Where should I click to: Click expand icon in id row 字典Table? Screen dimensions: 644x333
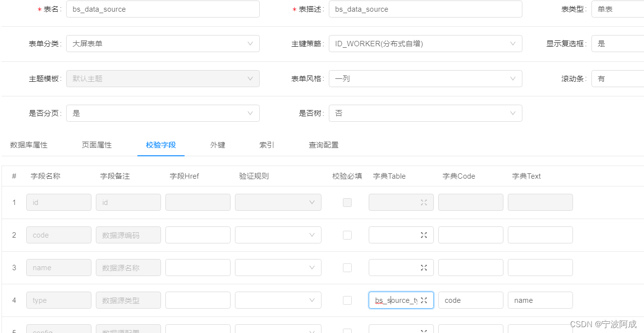tap(424, 203)
